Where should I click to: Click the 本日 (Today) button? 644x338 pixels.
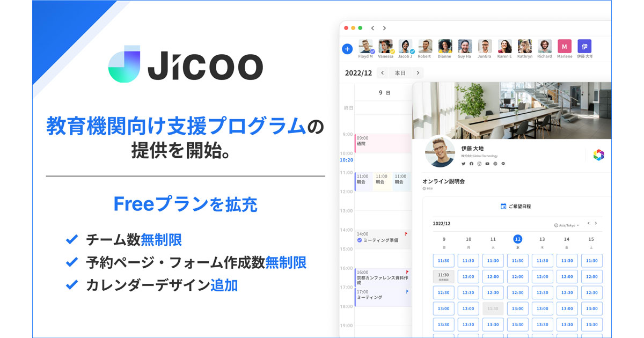pyautogui.click(x=399, y=73)
